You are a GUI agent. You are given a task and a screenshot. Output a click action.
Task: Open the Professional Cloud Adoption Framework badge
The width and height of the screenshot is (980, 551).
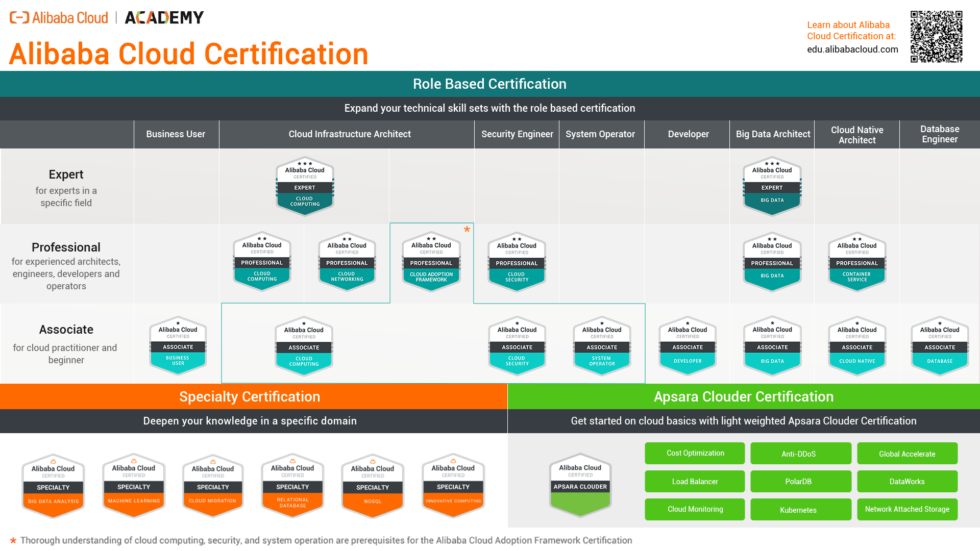point(431,262)
